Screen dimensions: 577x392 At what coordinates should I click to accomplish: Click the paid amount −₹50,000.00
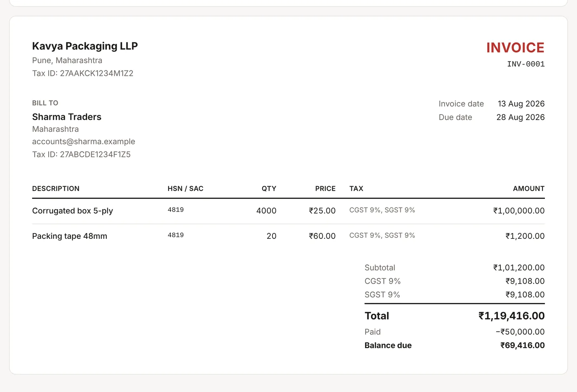click(x=520, y=332)
